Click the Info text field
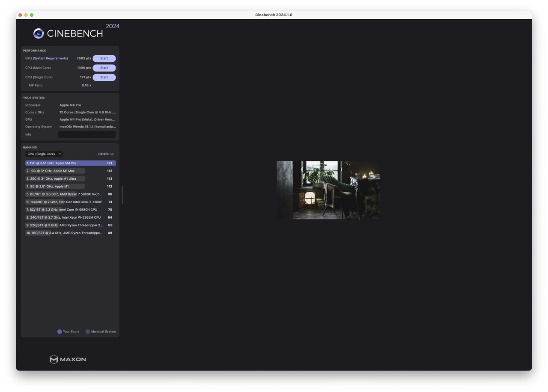Screen dimensions: 548x392 [x=87, y=134]
